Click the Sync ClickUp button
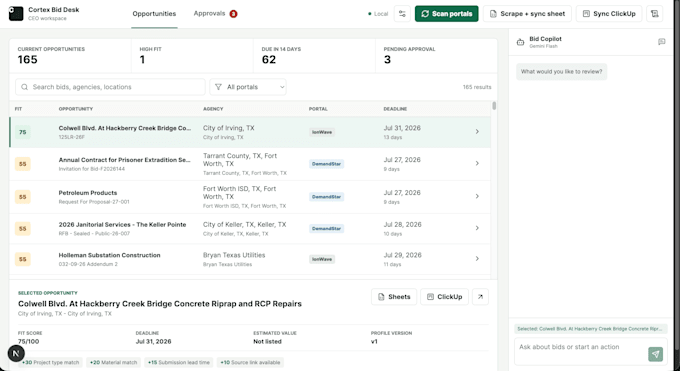Screen dimensions: 680x371 (x=609, y=14)
